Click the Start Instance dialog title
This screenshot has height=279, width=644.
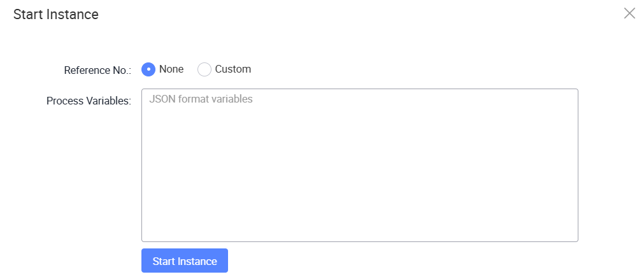[x=56, y=15]
